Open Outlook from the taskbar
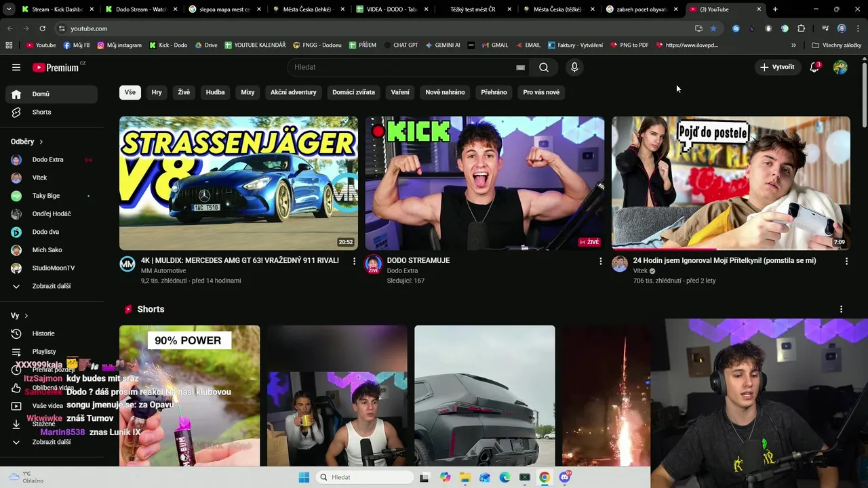Viewport: 868px width, 488px height. coord(484,477)
